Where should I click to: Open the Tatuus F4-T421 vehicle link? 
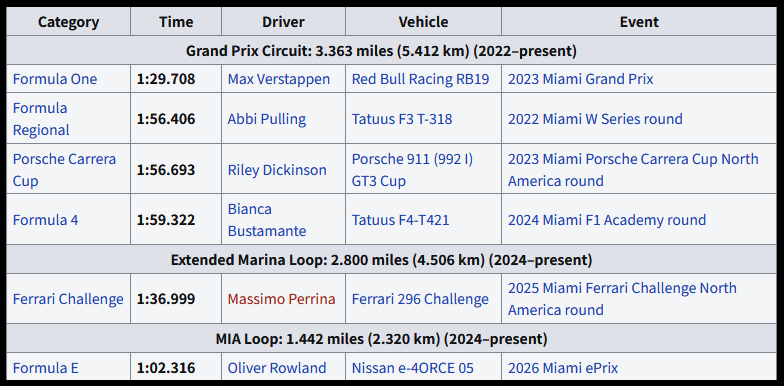(x=400, y=220)
